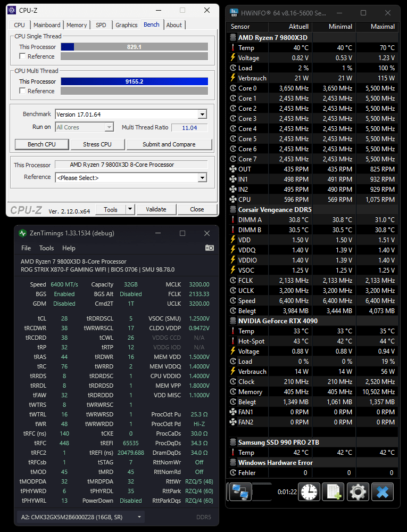Expand the arrow next to CPU-Z Tools button

pos(130,209)
